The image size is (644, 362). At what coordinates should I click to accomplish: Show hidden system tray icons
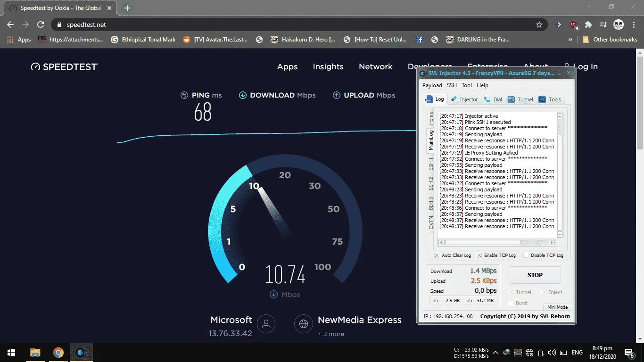click(x=495, y=353)
